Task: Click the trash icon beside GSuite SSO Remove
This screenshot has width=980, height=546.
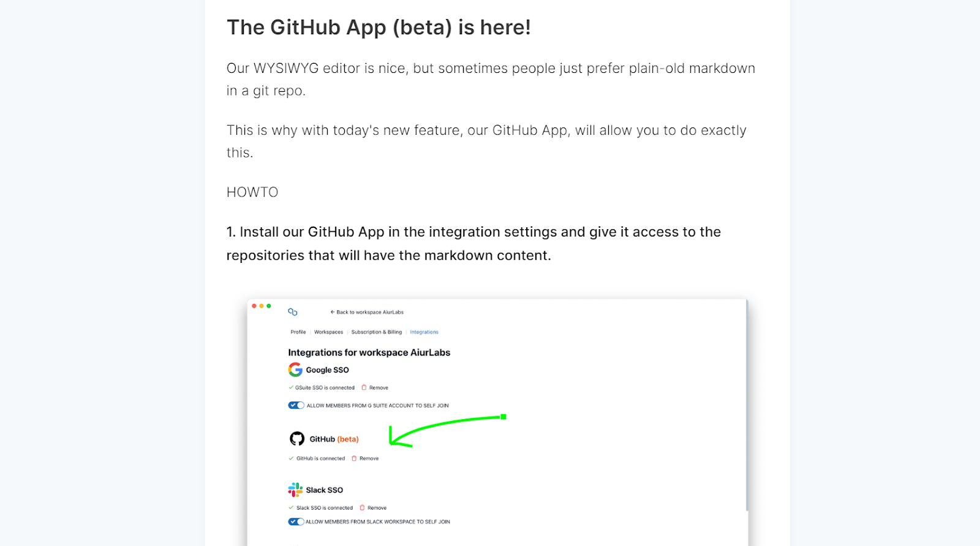Action: click(364, 387)
